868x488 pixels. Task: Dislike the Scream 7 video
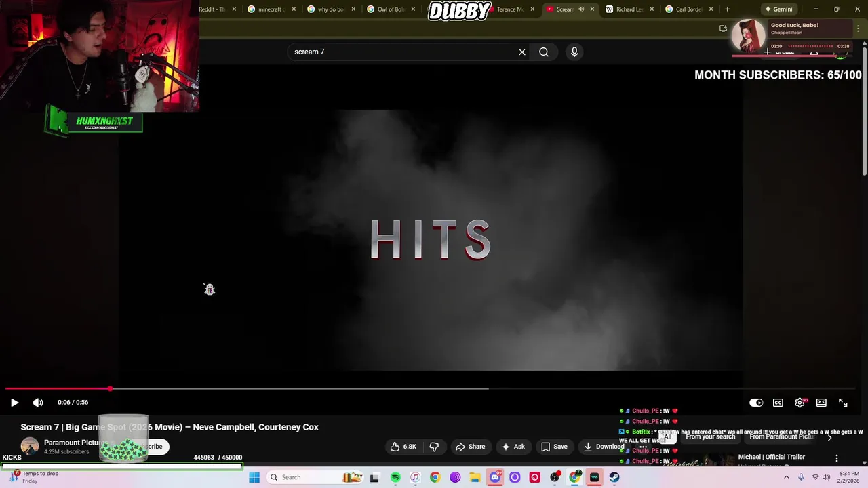coord(434,447)
